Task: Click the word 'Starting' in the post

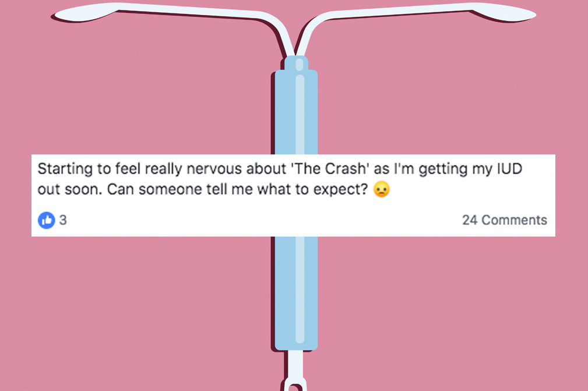Action: (x=65, y=169)
